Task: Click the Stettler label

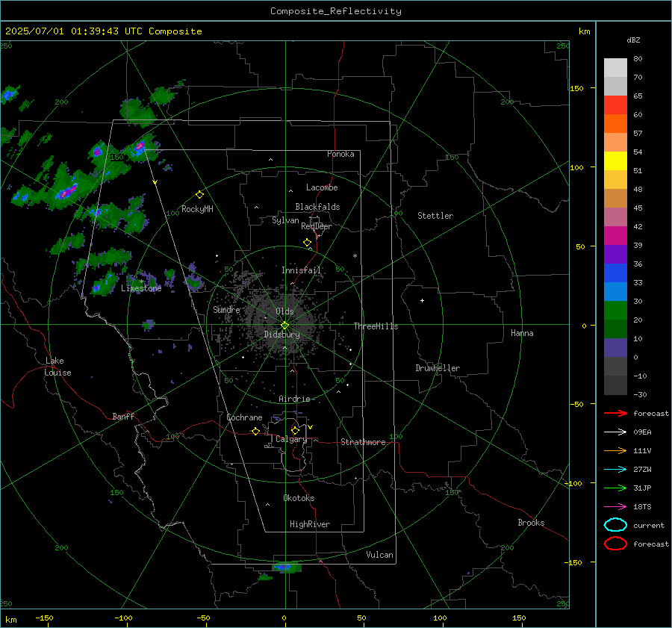Action: (x=435, y=216)
